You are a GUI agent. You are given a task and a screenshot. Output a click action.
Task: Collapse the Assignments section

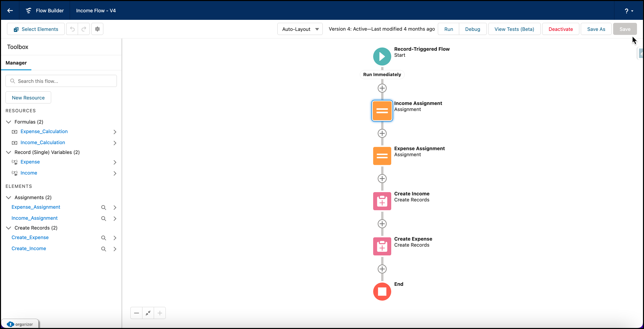(x=9, y=197)
